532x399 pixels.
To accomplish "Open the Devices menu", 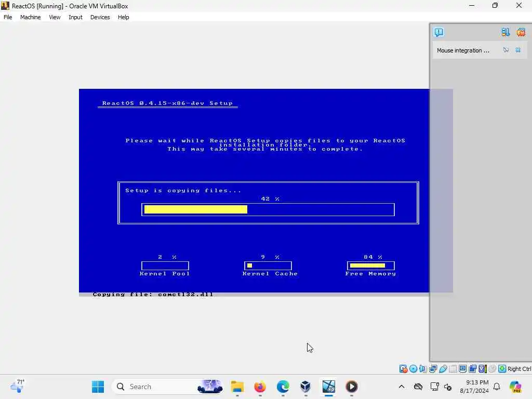I will coord(100,17).
